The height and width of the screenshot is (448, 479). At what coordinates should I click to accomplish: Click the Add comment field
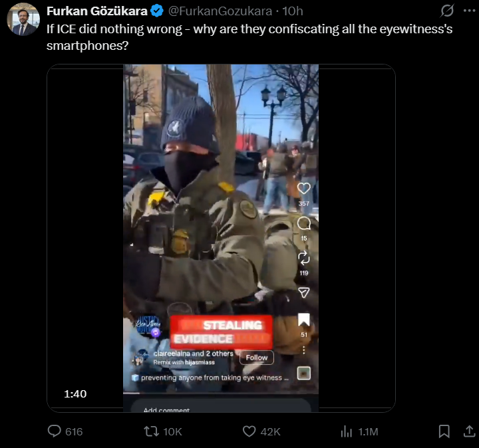pos(221,407)
